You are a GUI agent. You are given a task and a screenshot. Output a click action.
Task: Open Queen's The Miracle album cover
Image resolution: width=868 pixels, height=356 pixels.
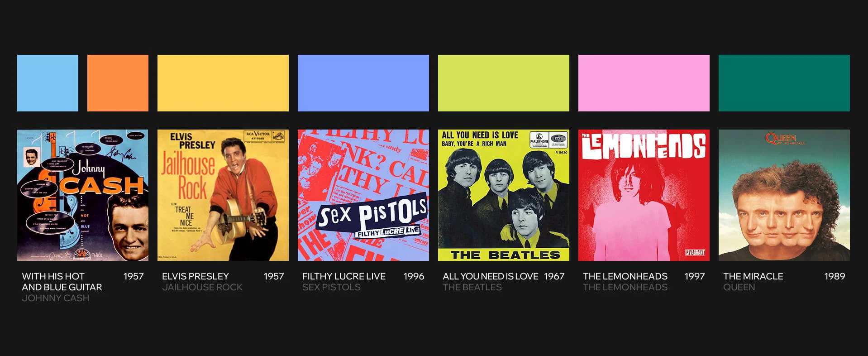click(x=784, y=195)
